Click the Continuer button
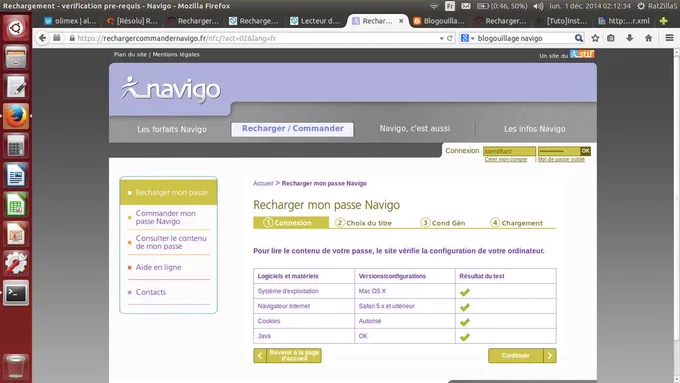Screen dimensions: 680x383 pos(522,356)
